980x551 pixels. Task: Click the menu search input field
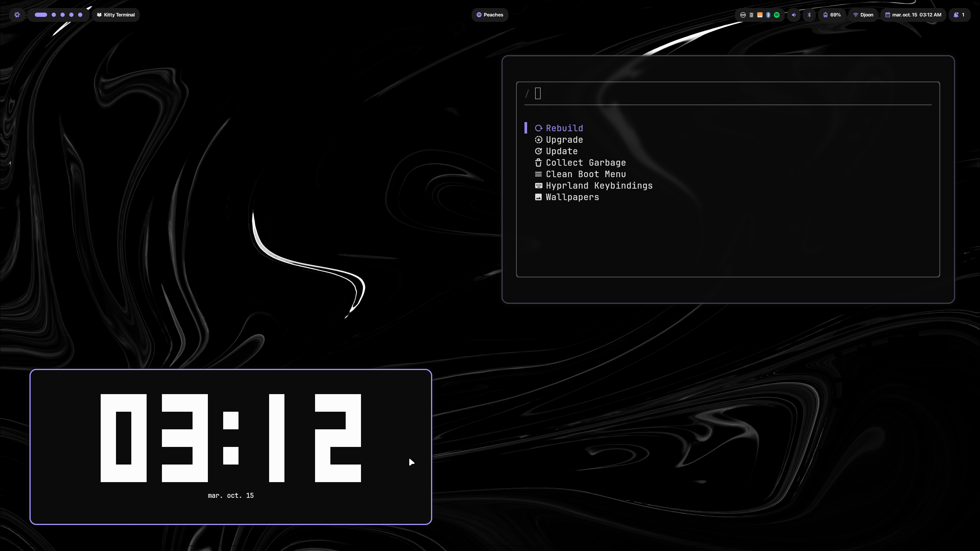(727, 94)
